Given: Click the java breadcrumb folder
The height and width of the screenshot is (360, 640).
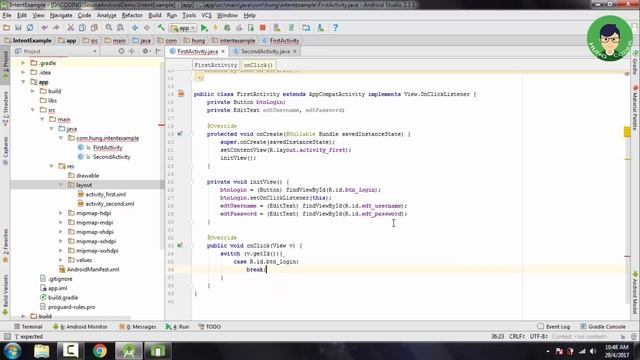Looking at the screenshot, I should coord(142,41).
